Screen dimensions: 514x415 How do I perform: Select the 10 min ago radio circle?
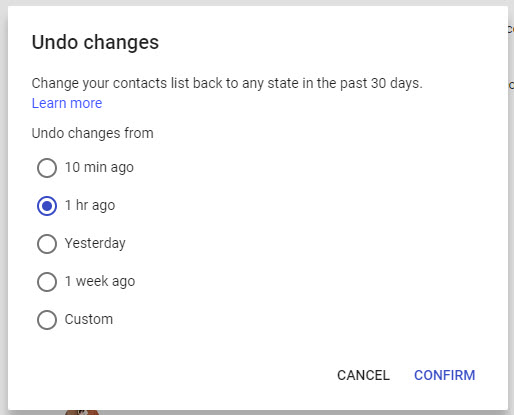click(47, 168)
